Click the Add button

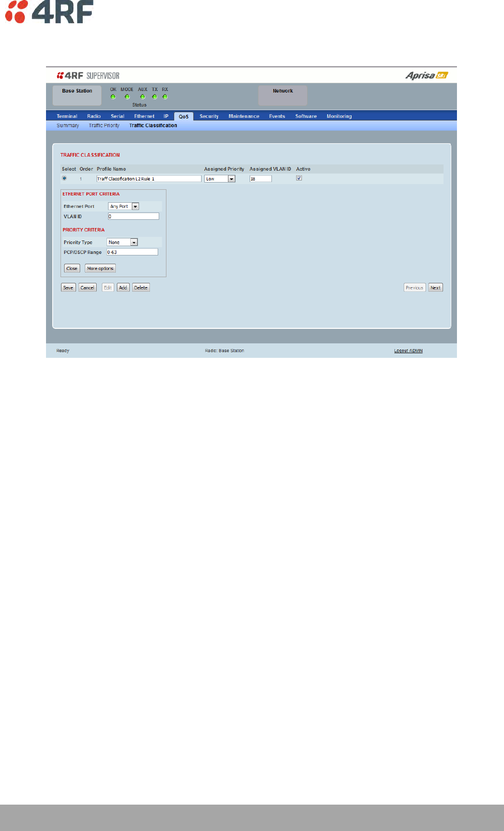point(123,288)
